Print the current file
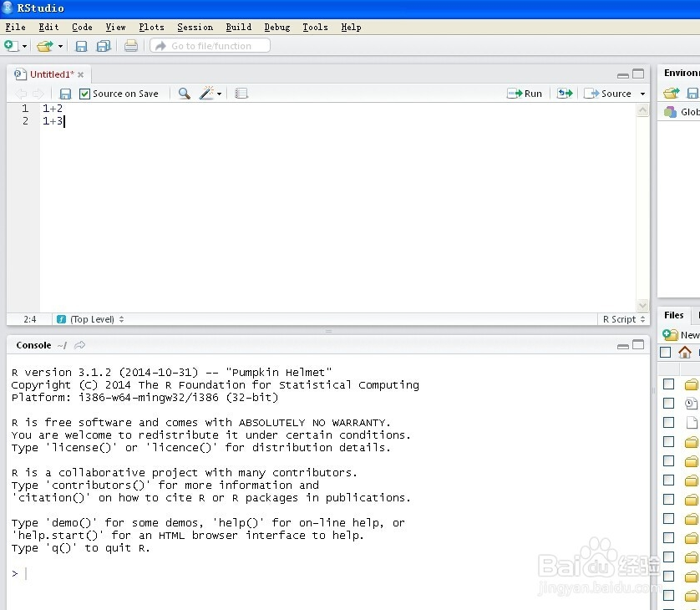700x610 pixels. [x=131, y=46]
